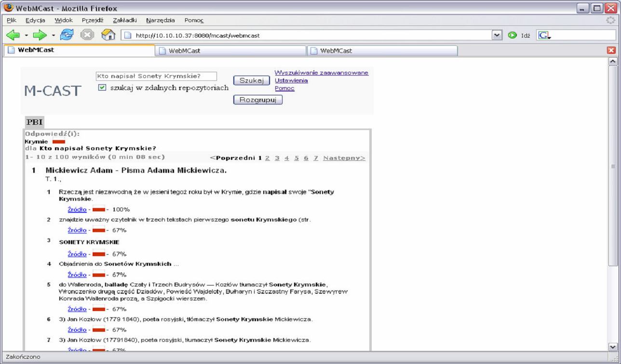The height and width of the screenshot is (364, 621).
Task: Click '1- 10 z 100 wyników' text
Action: 65,157
